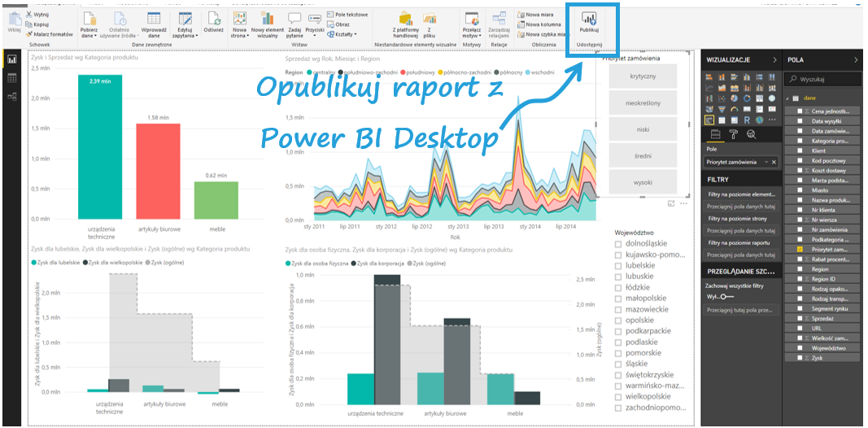Open the Format paint roller tab

732,135
